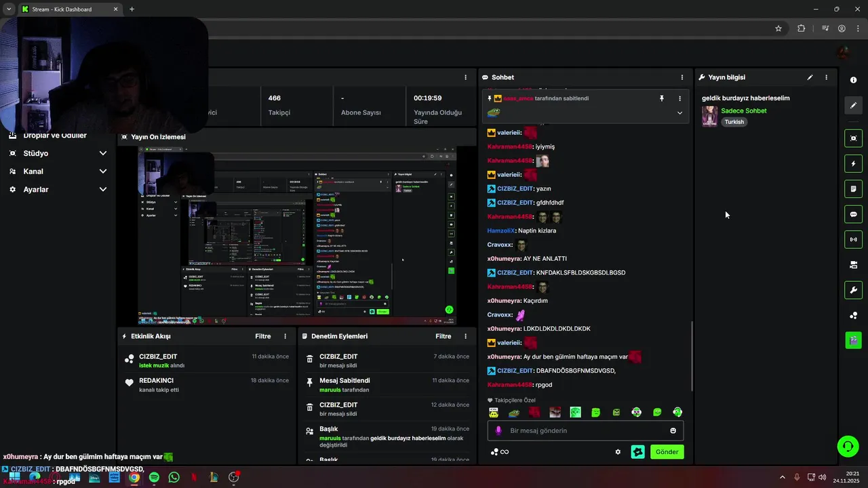Toggle the broadcast signal widget icon
868x488 pixels.
(853, 239)
